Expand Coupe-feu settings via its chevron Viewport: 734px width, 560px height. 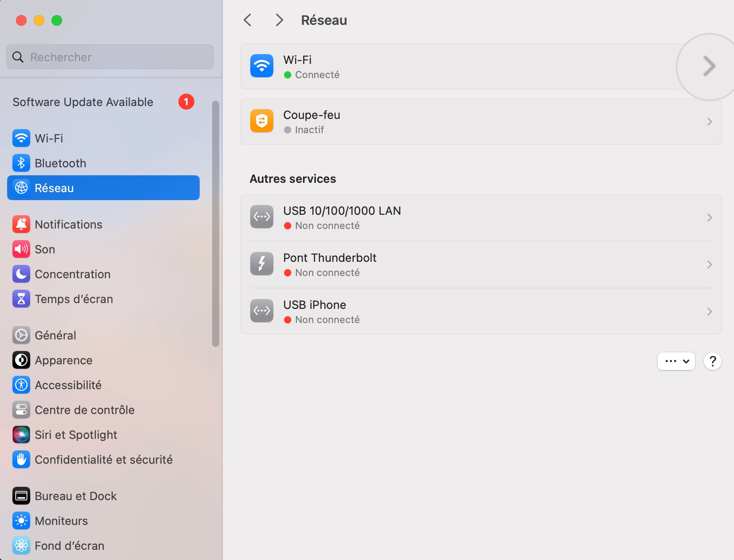click(710, 122)
